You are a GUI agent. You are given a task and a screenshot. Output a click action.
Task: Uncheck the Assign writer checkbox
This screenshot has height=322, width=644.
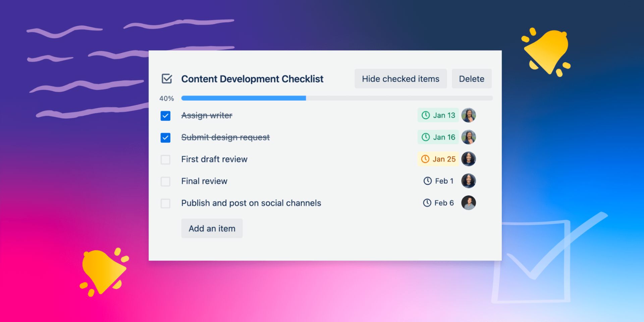165,116
